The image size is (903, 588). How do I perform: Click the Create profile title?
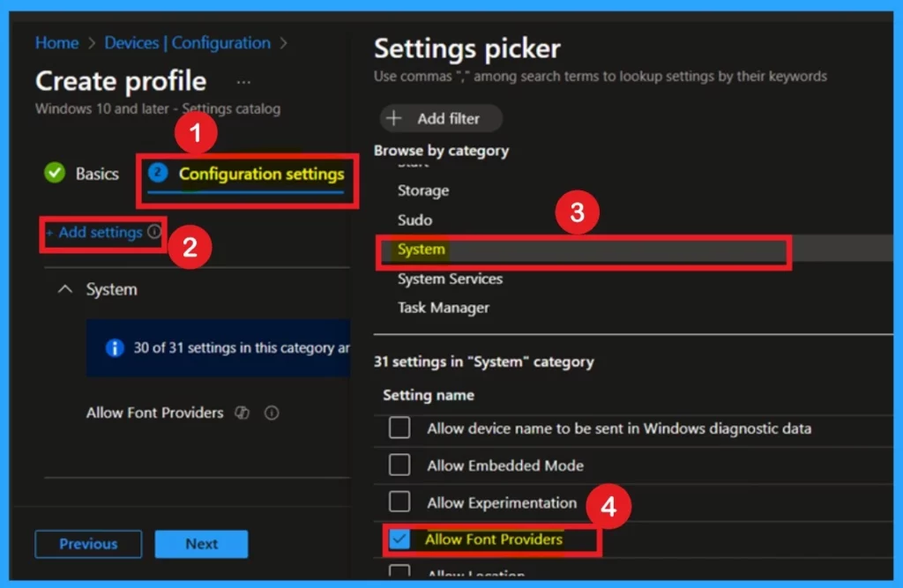pyautogui.click(x=121, y=81)
